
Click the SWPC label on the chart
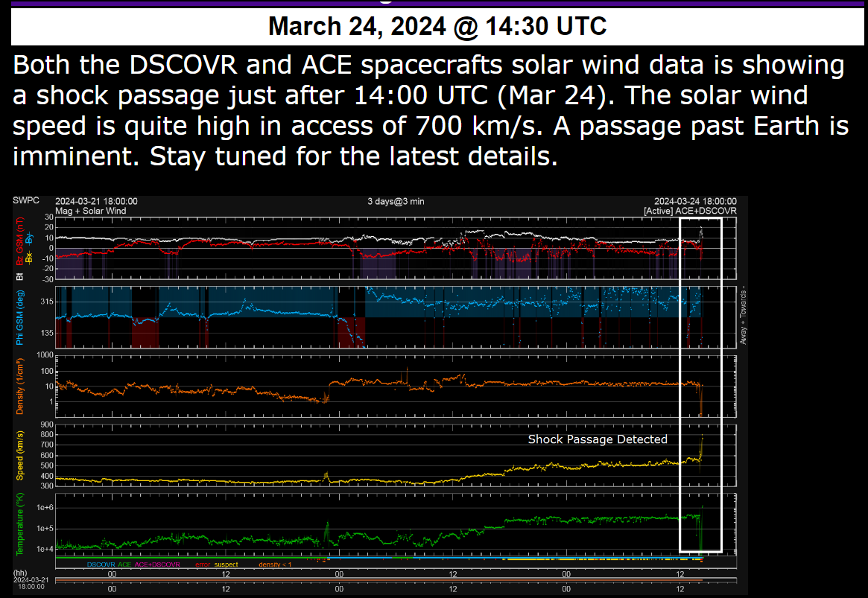coord(26,200)
